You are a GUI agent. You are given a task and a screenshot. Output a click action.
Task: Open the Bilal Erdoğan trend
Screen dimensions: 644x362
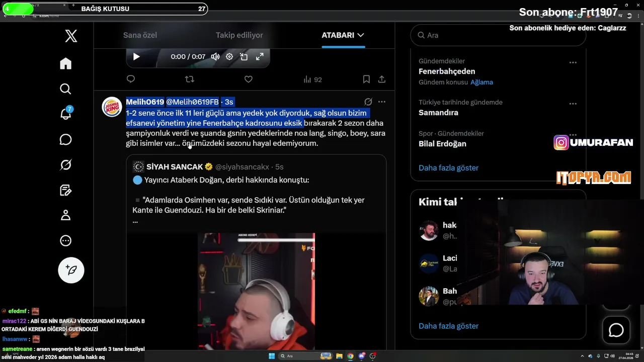point(442,144)
